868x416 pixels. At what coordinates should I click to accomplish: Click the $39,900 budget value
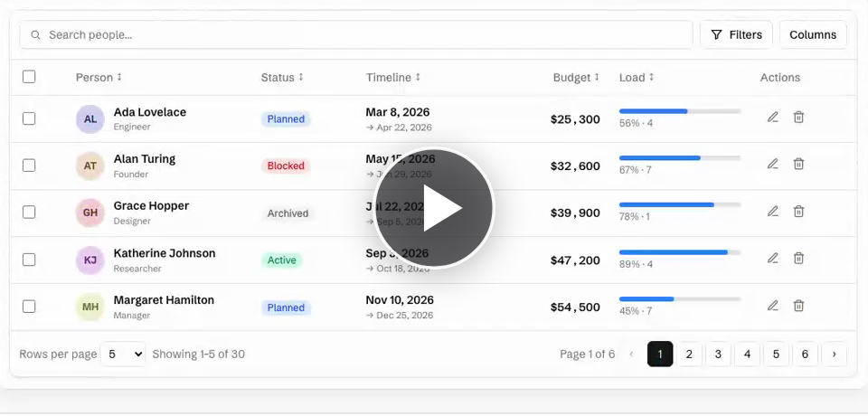pyautogui.click(x=575, y=213)
